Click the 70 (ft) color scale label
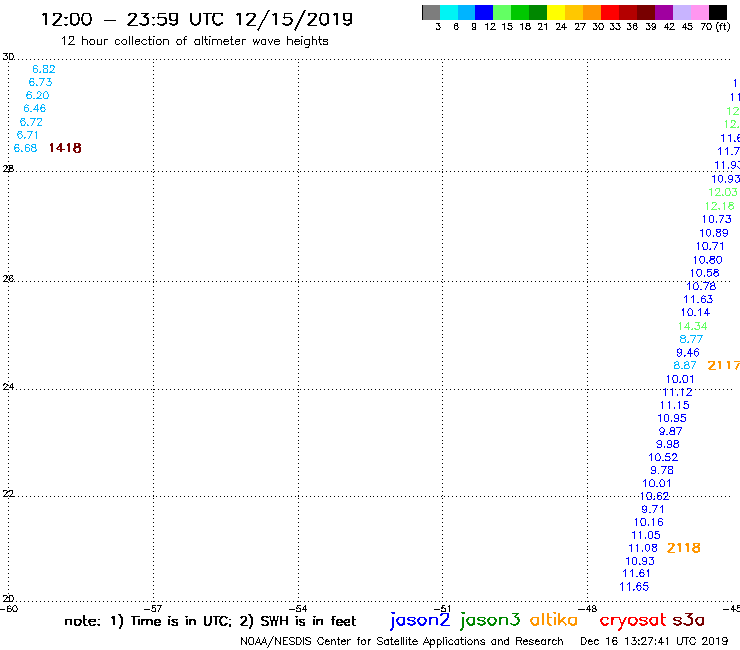The height and width of the screenshot is (650, 740). [715, 27]
